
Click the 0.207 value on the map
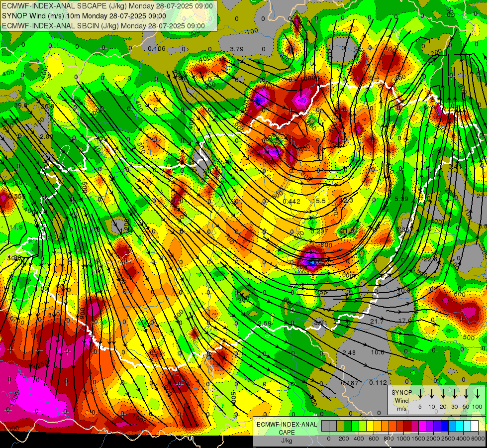click(319, 231)
